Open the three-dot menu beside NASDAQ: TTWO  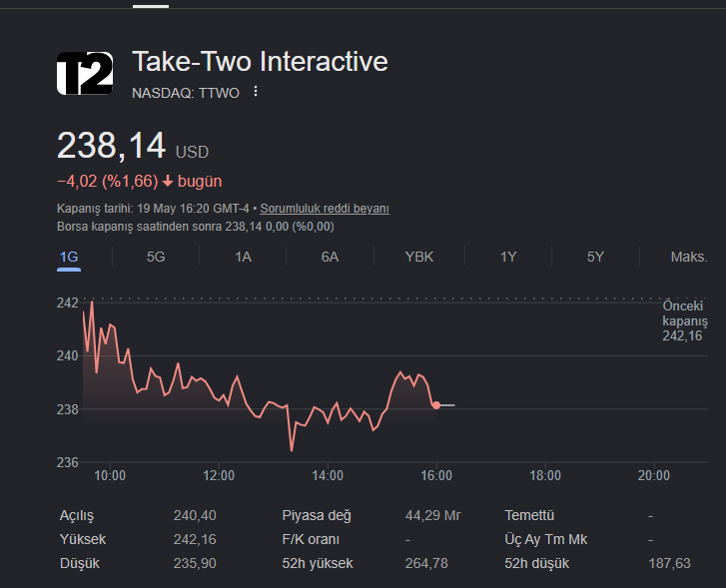click(x=255, y=92)
